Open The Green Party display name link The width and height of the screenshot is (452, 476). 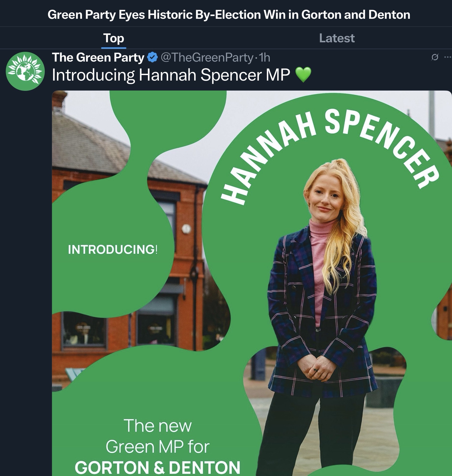pos(98,58)
